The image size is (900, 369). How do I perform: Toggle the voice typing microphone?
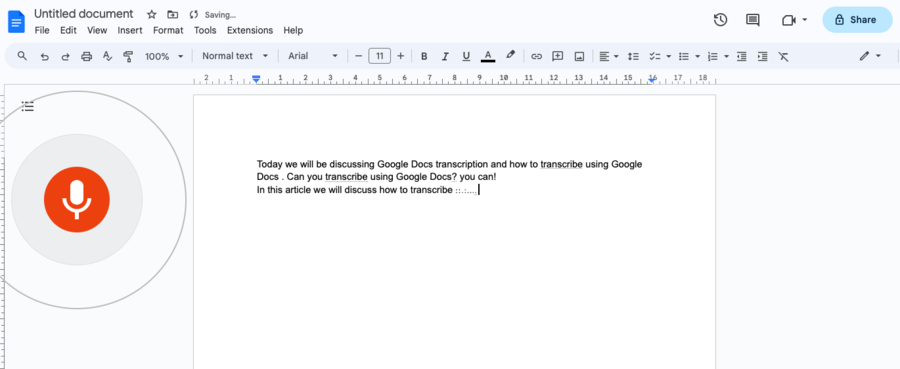[77, 200]
